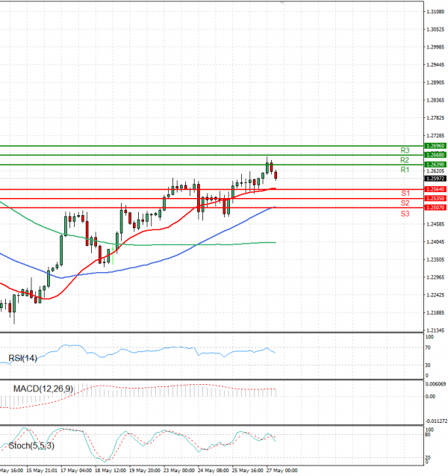Click the 1.22425 price axis value

click(x=435, y=295)
